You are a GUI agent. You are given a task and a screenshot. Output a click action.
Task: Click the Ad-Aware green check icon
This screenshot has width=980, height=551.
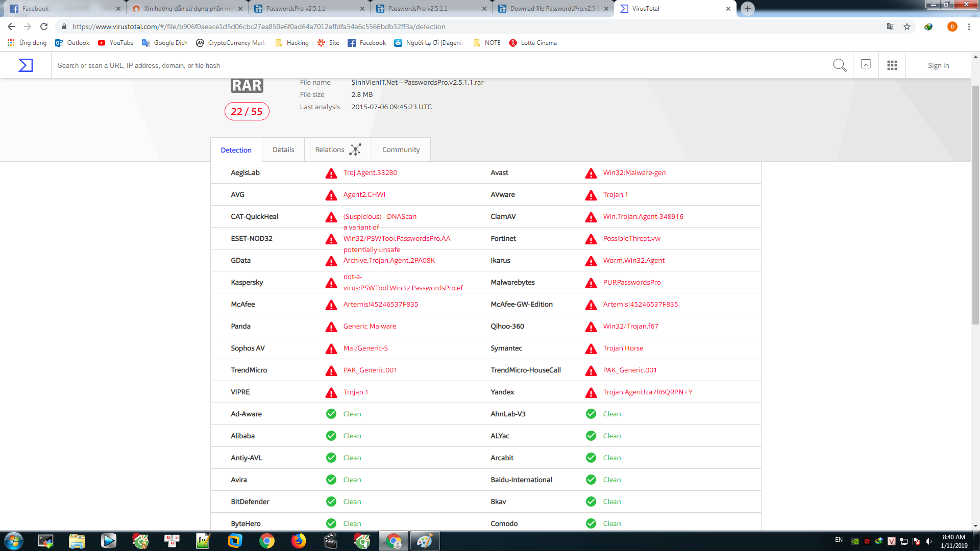point(331,414)
